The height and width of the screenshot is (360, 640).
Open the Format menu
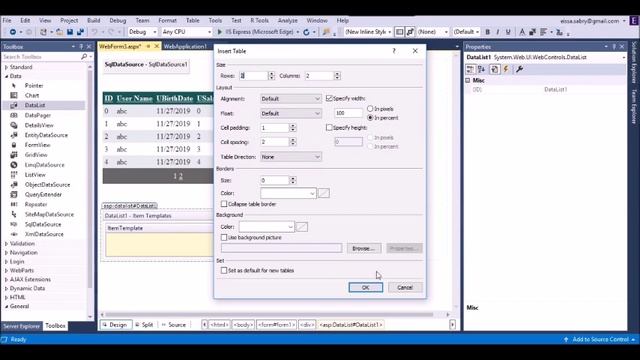(167, 20)
